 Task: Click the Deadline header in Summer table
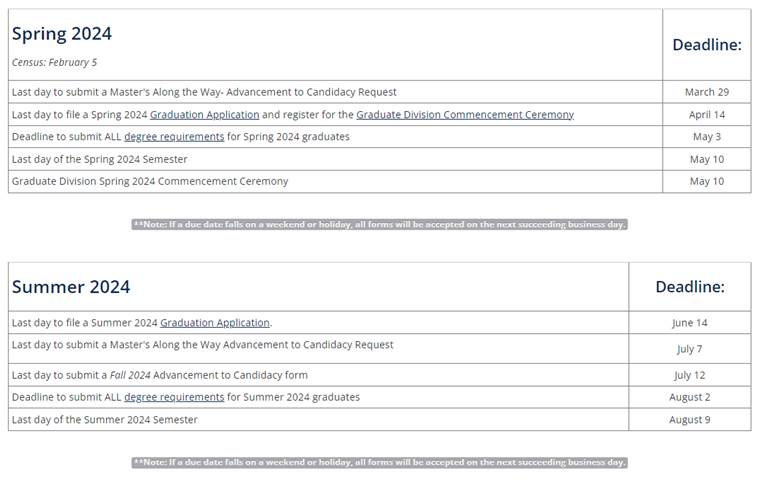[689, 287]
